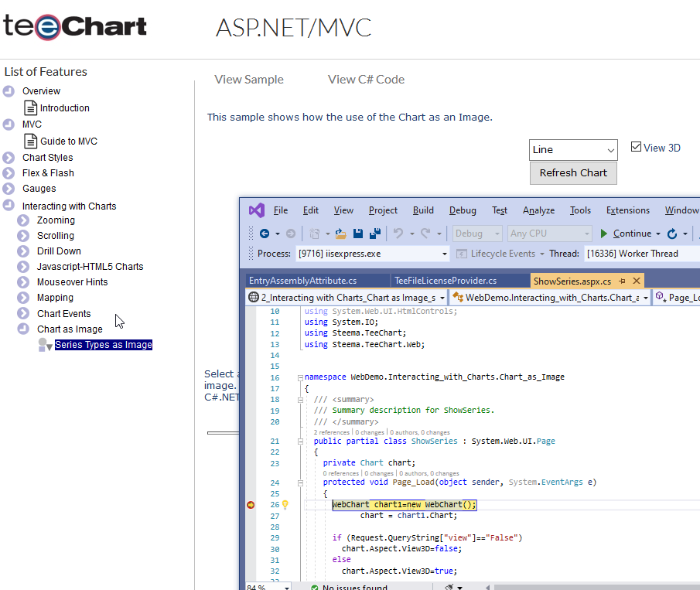Collapse the namespace block on line 16
Screen dimensions: 700x590
tap(300, 377)
